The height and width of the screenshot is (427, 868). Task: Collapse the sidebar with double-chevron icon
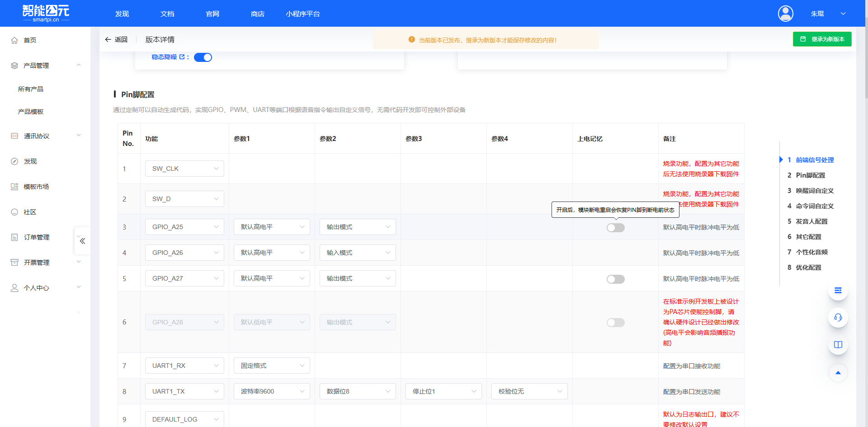coord(82,241)
